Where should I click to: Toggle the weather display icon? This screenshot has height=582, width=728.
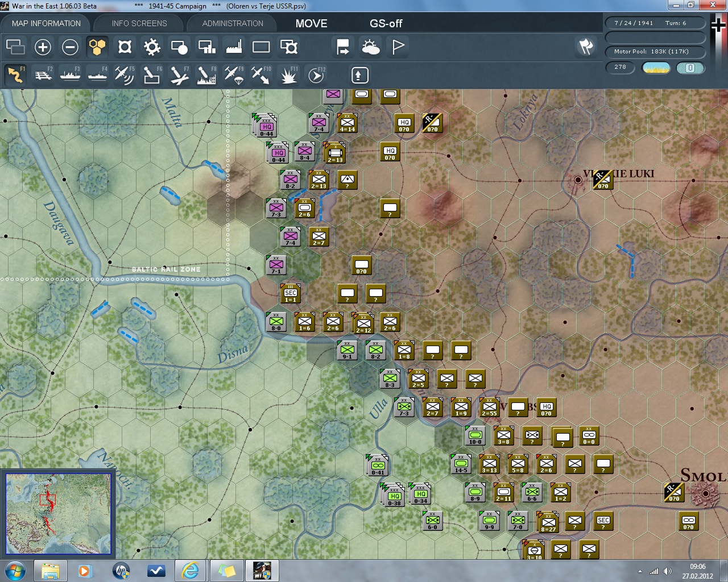[371, 47]
